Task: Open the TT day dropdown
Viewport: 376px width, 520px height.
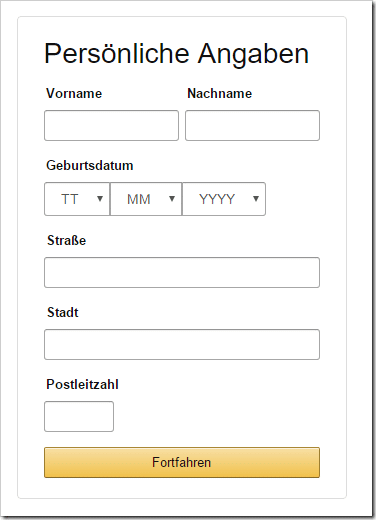Action: point(77,199)
